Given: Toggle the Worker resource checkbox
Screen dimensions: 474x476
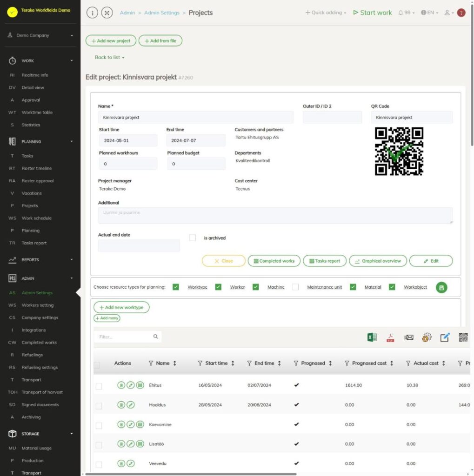Looking at the screenshot, I should (218, 287).
